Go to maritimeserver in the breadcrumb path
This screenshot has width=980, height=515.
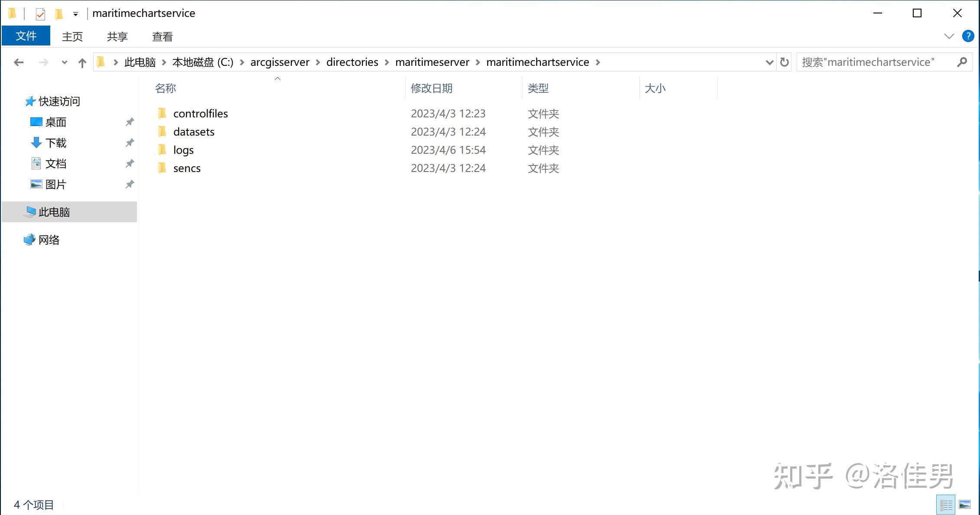(x=432, y=62)
